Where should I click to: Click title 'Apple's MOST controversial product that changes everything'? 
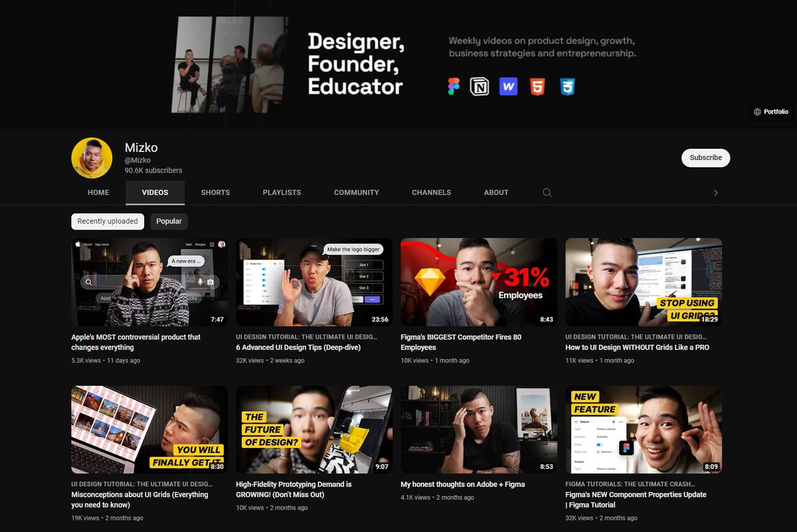tap(136, 342)
